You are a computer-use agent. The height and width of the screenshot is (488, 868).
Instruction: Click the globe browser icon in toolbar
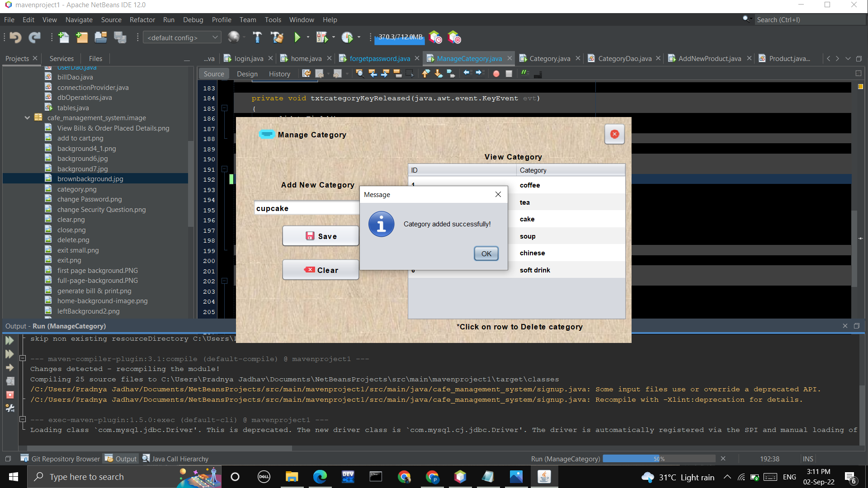coord(234,37)
